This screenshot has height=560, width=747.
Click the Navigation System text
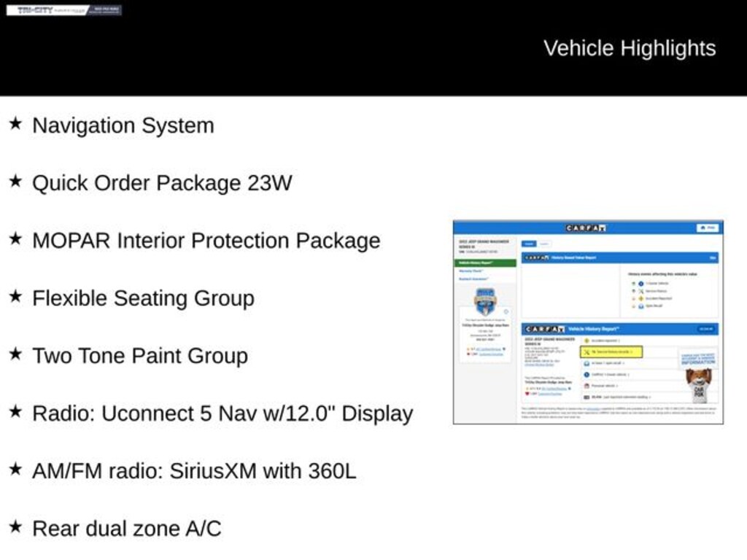coord(123,125)
